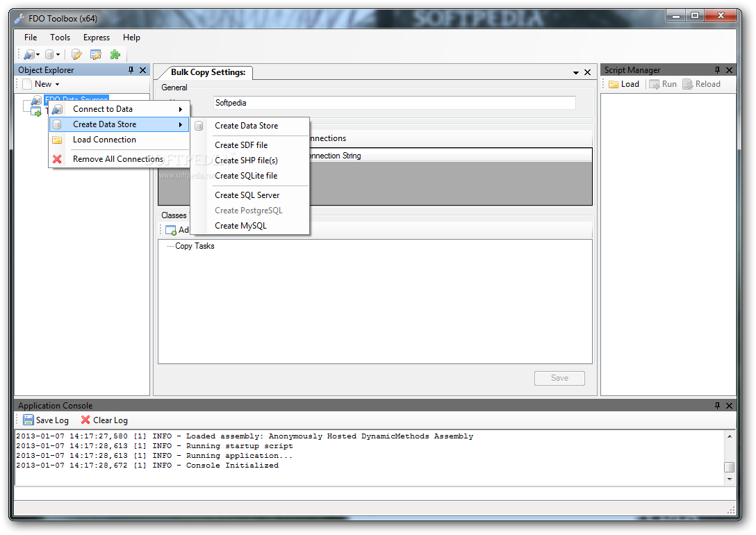Close the Bulk Copy Settings tab
The image size is (756, 535).
(587, 72)
